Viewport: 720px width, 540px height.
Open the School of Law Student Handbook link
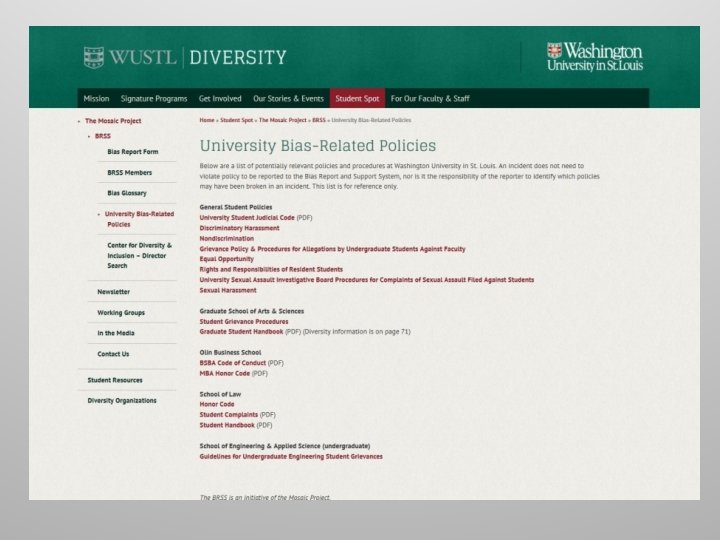click(227, 425)
